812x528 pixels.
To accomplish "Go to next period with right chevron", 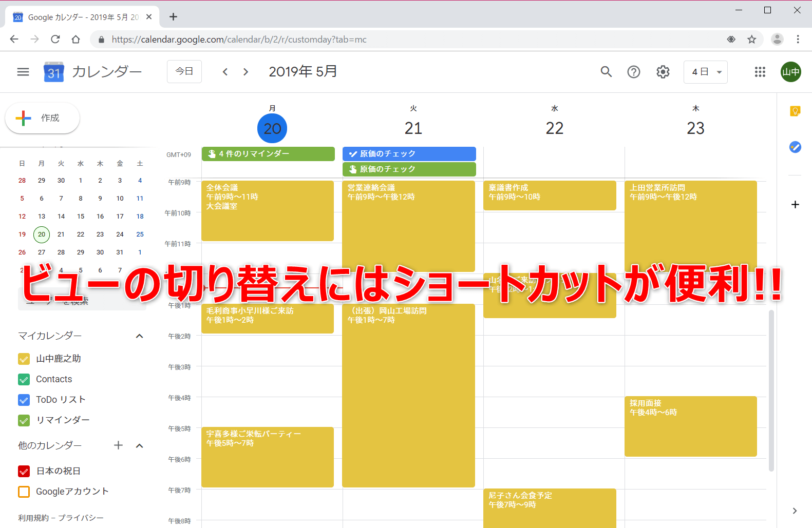I will click(246, 72).
